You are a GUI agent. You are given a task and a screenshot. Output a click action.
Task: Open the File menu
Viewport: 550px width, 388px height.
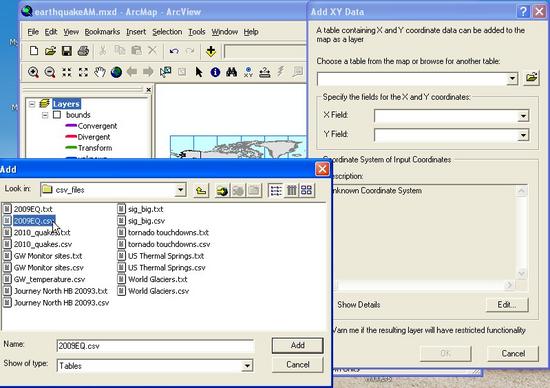click(33, 32)
